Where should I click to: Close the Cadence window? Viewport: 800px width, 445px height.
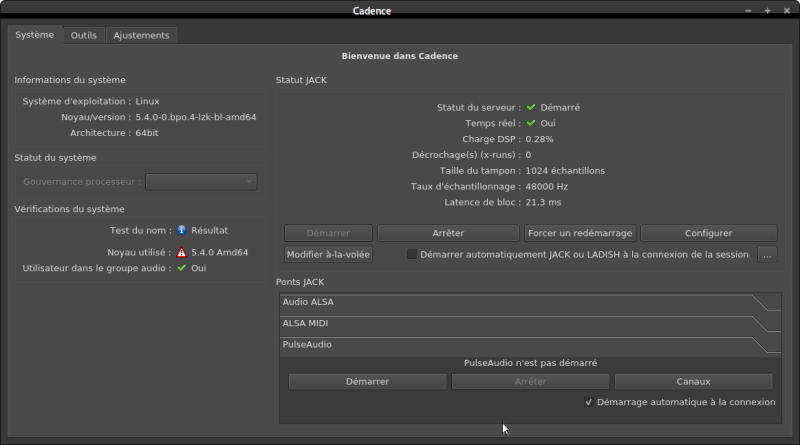[x=787, y=11]
